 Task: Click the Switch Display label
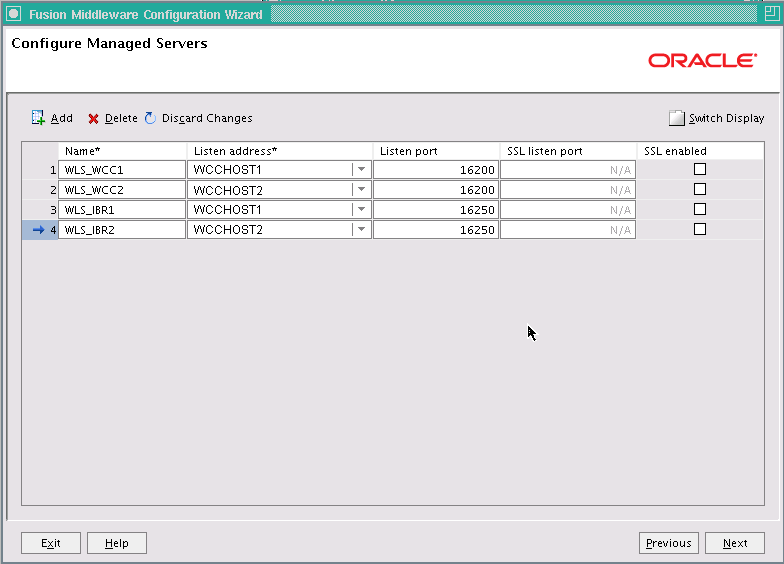pyautogui.click(x=726, y=118)
